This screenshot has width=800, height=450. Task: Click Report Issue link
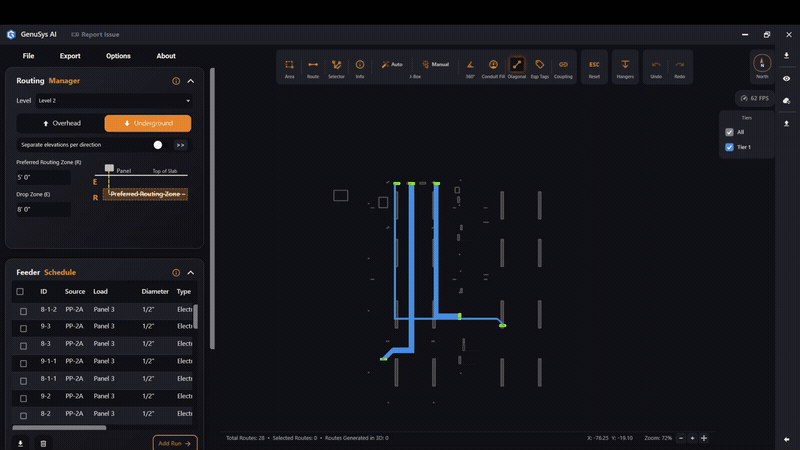tap(95, 35)
